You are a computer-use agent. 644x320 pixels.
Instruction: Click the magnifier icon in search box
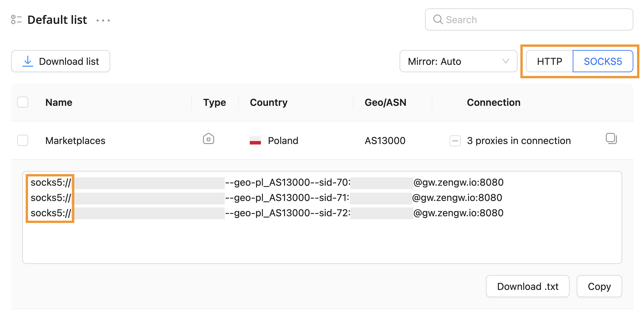point(438,19)
